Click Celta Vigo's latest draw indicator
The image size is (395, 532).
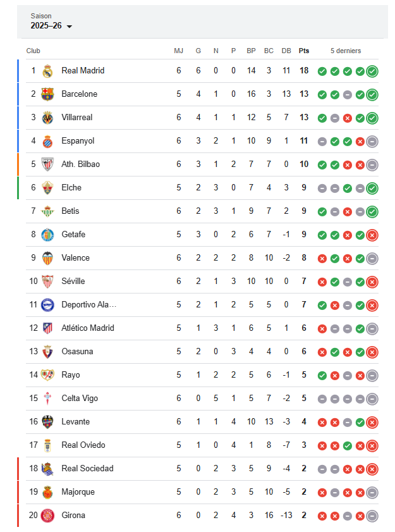click(x=372, y=399)
